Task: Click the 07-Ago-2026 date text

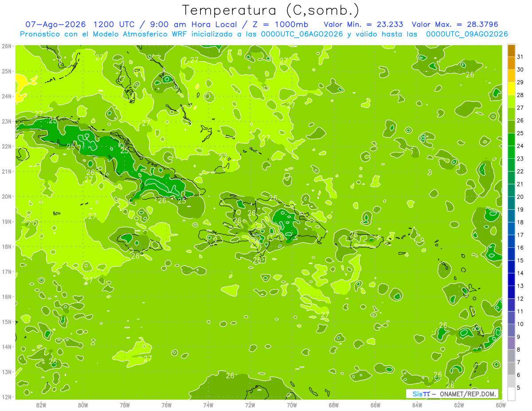Action: tap(56, 24)
